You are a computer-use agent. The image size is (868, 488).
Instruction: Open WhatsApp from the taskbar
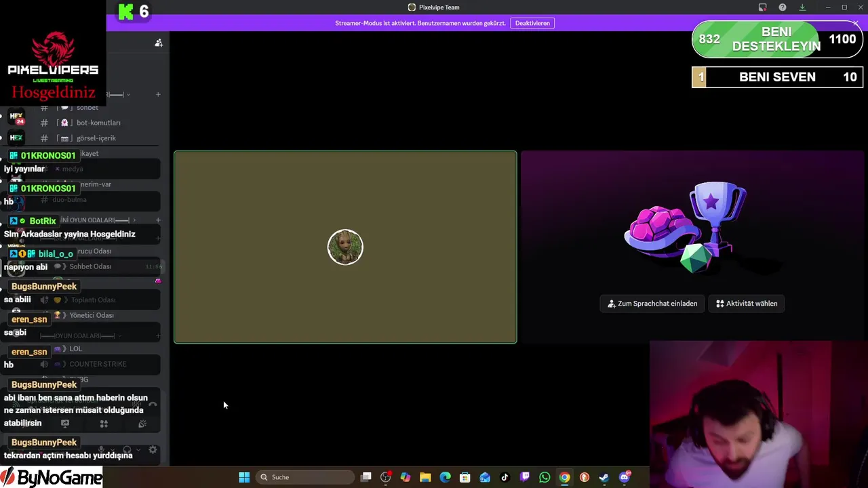[545, 477]
